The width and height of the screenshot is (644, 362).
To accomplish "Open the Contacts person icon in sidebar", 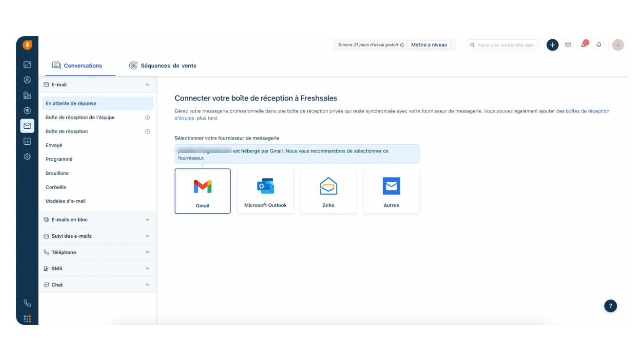I will 27,80.
